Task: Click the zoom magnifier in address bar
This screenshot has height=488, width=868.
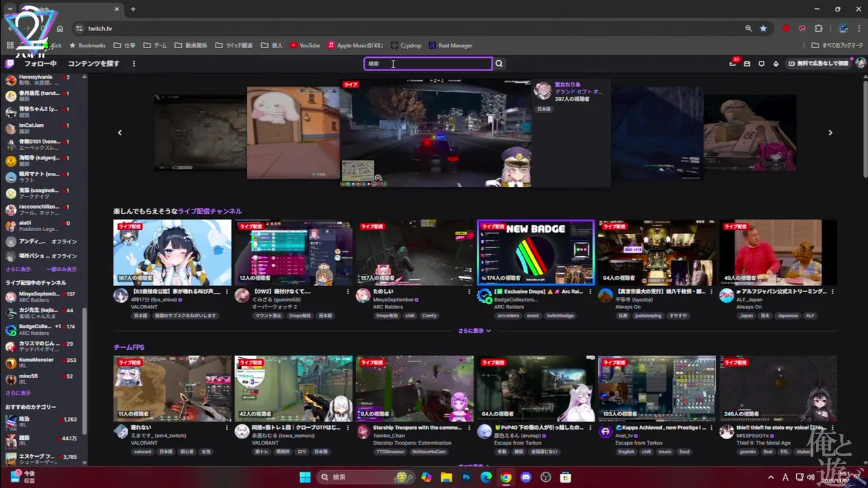Action: 749,28
